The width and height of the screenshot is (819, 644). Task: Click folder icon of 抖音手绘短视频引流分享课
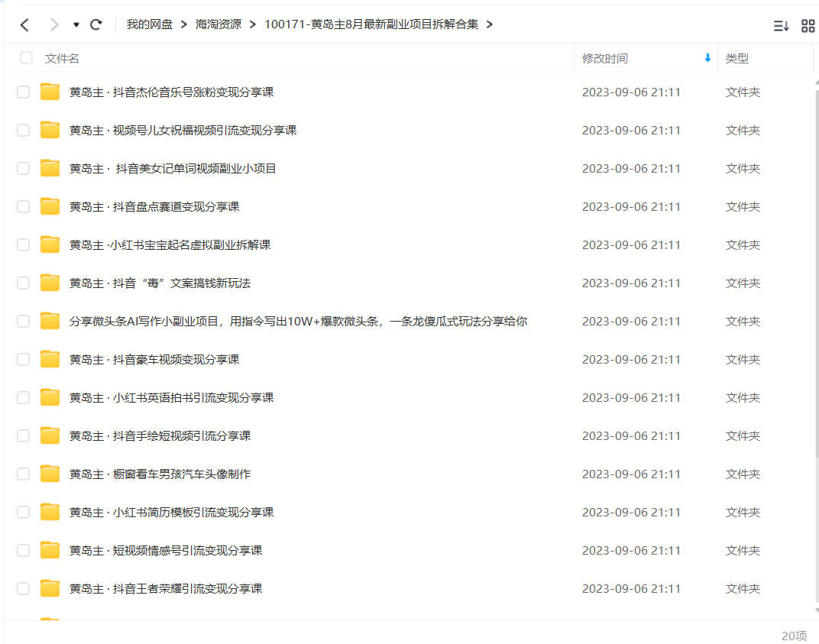coord(50,435)
